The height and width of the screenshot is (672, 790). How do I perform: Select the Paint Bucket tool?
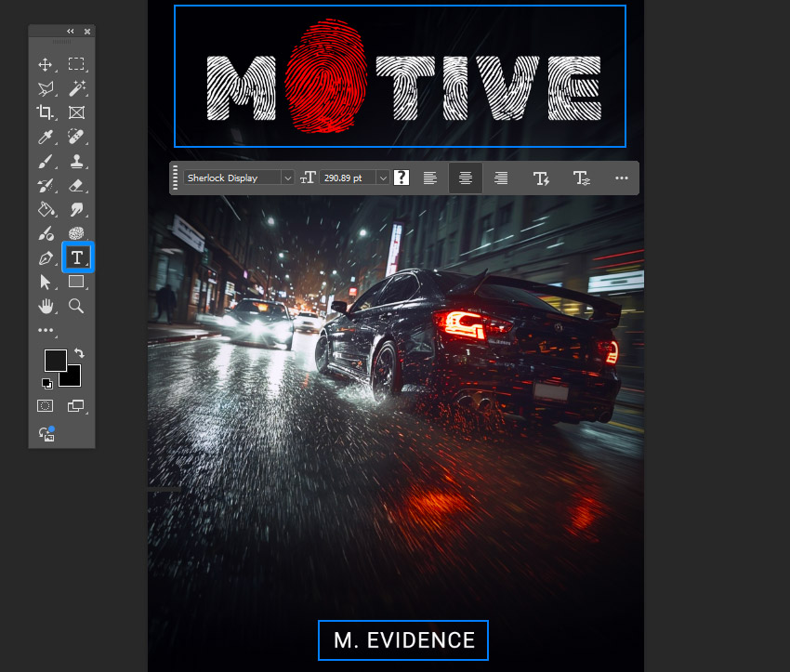[46, 209]
